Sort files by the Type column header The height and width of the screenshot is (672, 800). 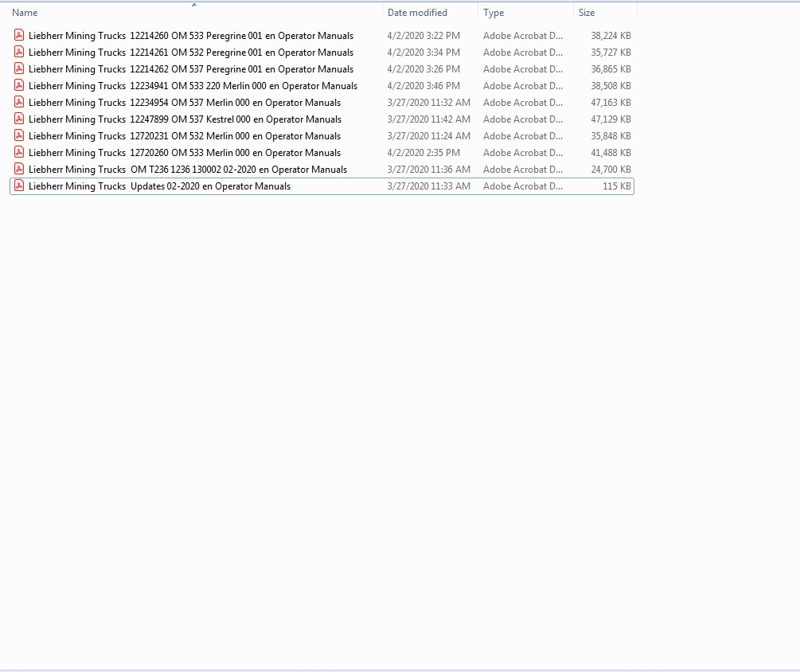pos(494,13)
